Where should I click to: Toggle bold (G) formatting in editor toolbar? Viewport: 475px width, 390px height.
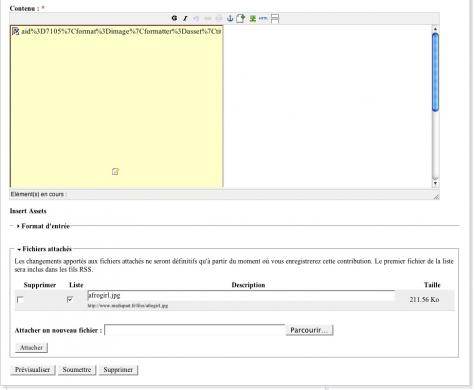(x=174, y=18)
